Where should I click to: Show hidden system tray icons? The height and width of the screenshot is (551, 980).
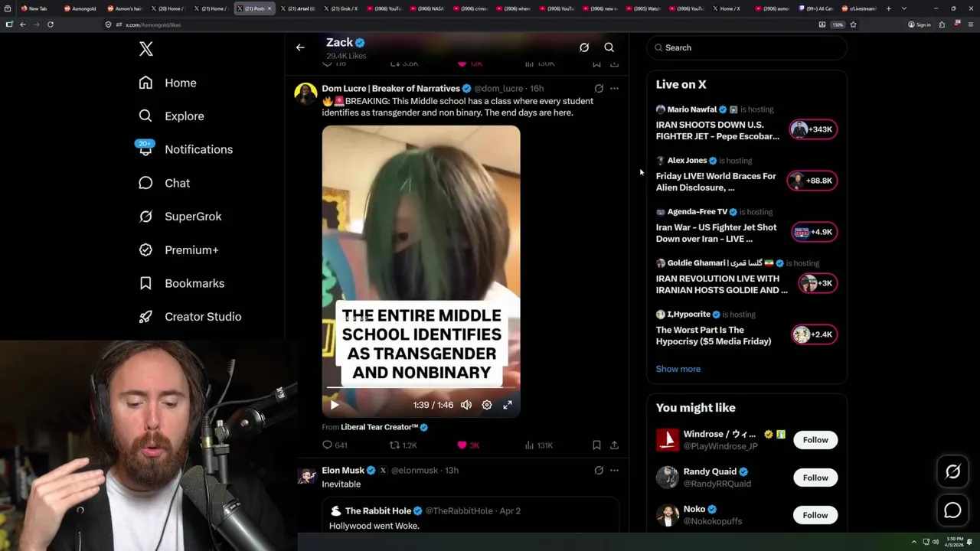913,542
